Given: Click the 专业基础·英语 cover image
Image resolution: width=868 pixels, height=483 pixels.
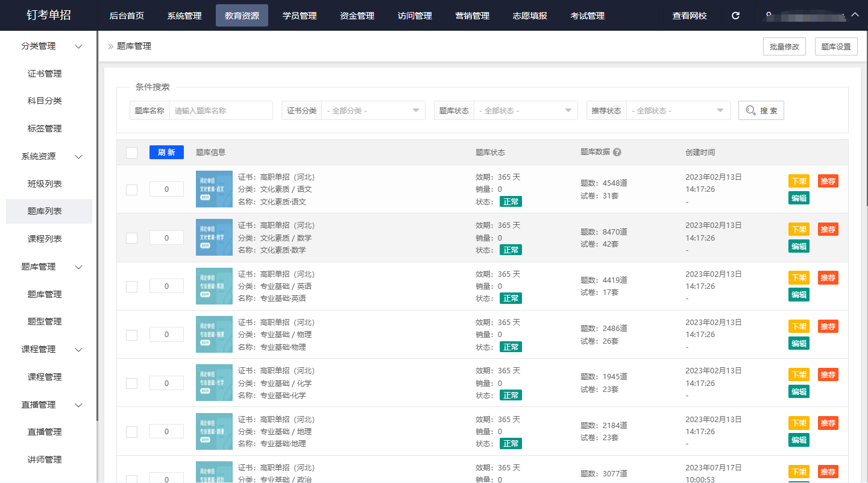Looking at the screenshot, I should pyautogui.click(x=214, y=286).
